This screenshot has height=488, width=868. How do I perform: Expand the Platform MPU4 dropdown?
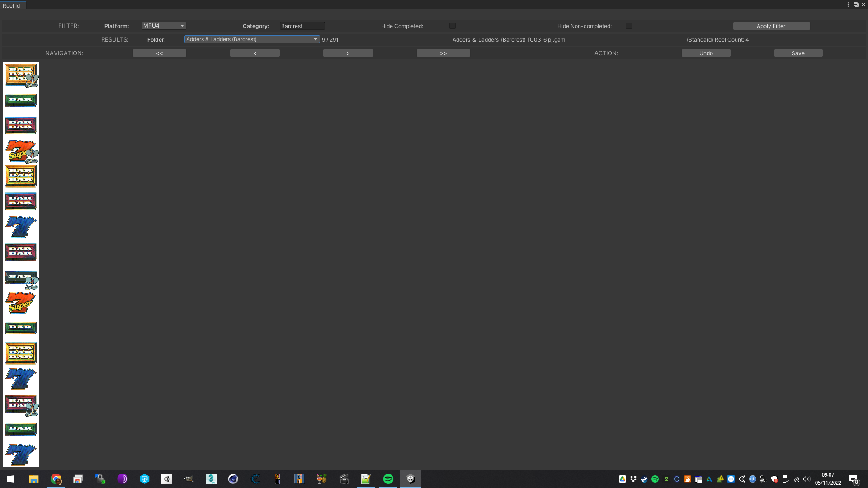[164, 26]
